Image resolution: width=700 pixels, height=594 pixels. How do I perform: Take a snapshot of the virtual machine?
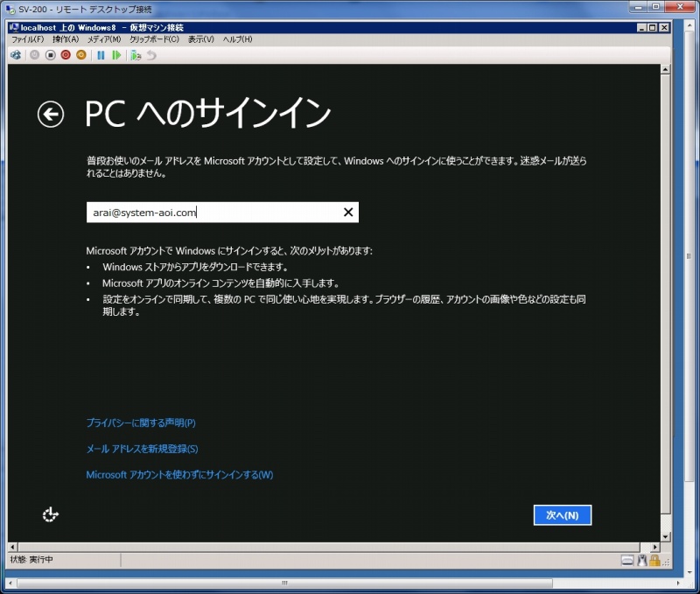point(136,55)
